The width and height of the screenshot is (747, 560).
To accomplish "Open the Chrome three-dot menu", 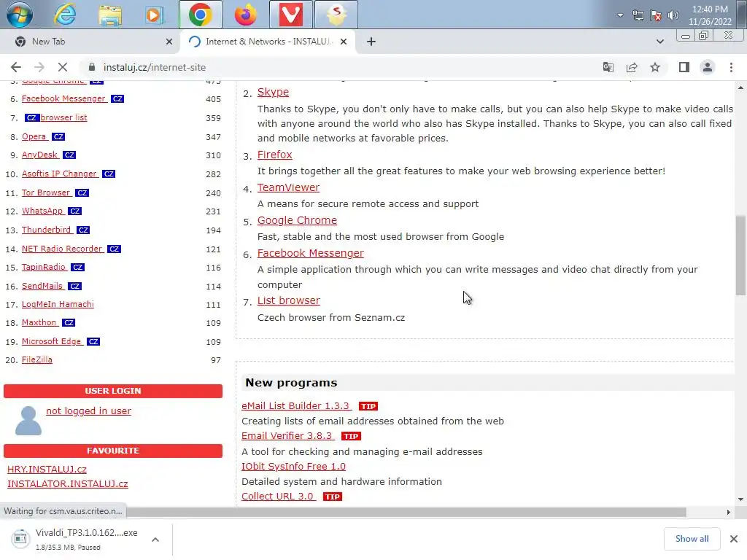I will (731, 67).
